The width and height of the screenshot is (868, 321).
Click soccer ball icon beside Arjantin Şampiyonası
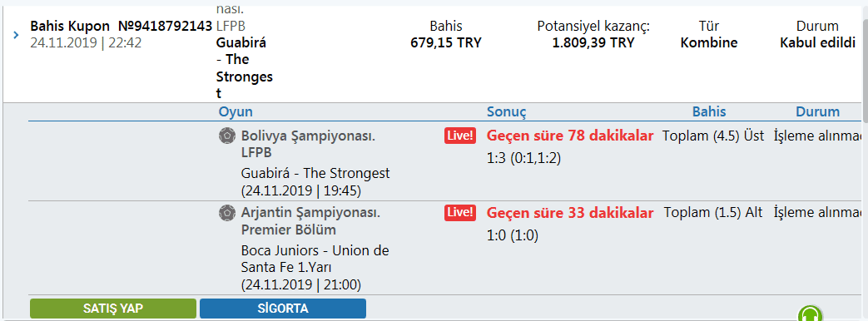226,213
